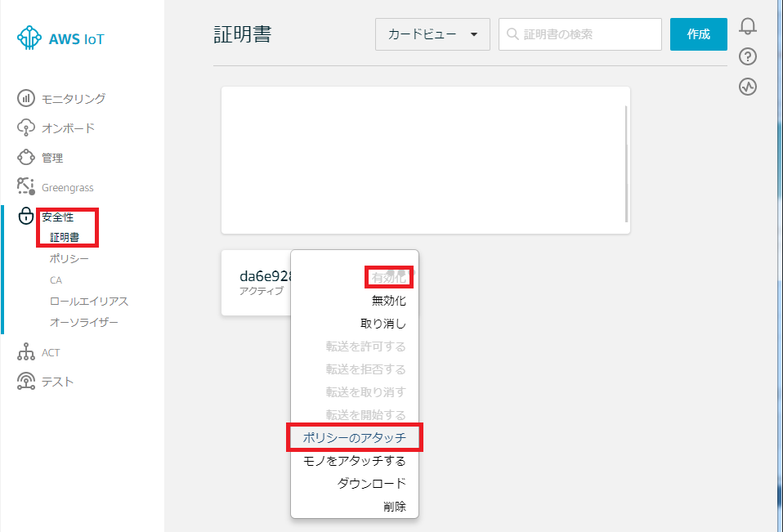The image size is (783, 532).
Task: Open the notifications bell icon
Action: coord(747,26)
